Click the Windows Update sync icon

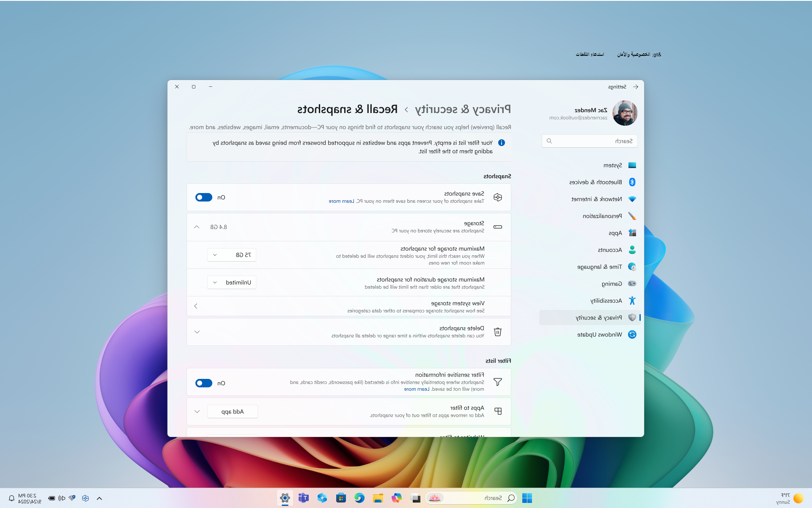tap(632, 334)
